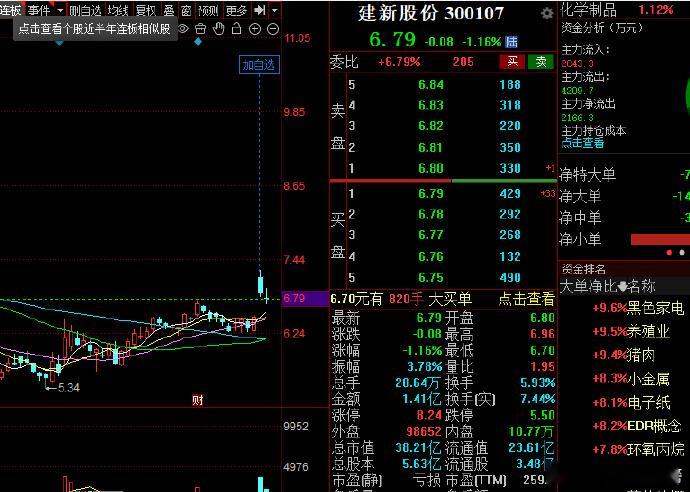Click 点击查看 link for large buy orders
Screen dimensions: 690x492
[526, 299]
